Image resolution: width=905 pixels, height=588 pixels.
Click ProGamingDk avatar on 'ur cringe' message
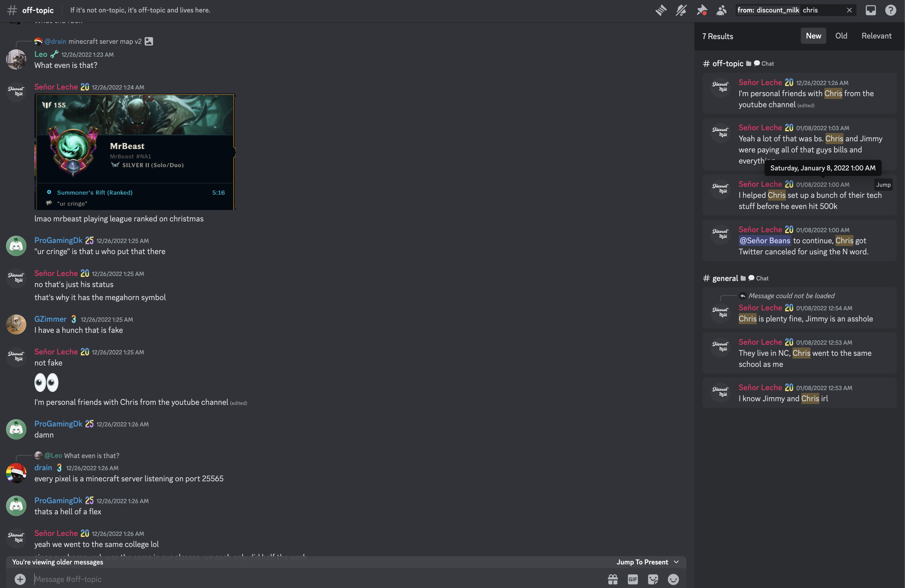click(x=16, y=246)
